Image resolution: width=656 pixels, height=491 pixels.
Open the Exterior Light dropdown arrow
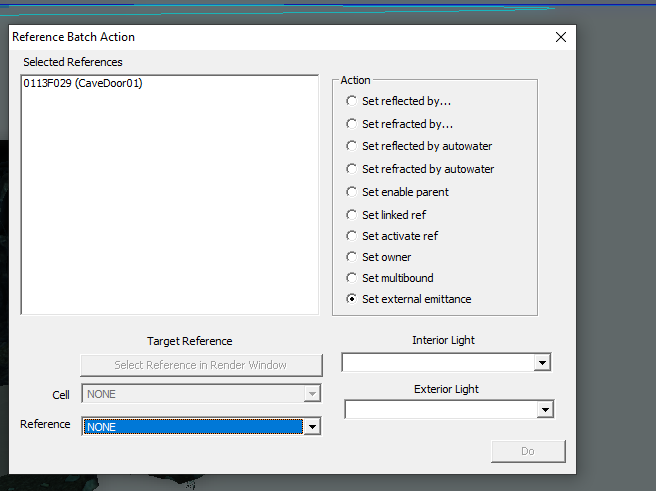point(545,409)
